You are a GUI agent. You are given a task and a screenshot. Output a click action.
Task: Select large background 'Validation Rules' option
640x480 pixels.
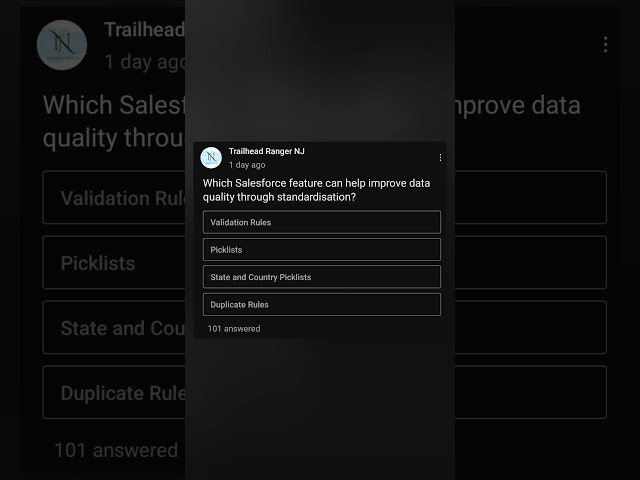pyautogui.click(x=114, y=198)
